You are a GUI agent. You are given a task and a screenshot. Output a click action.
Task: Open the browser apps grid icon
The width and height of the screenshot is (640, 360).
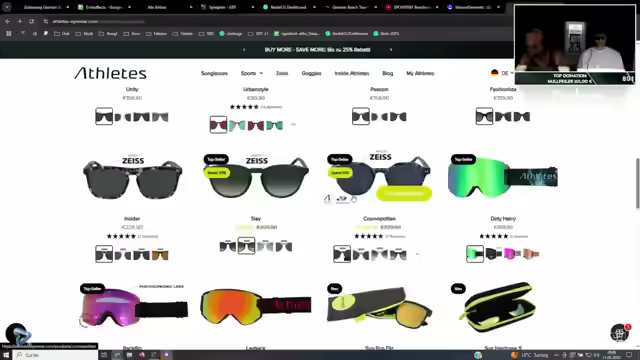pyautogui.click(x=9, y=33)
